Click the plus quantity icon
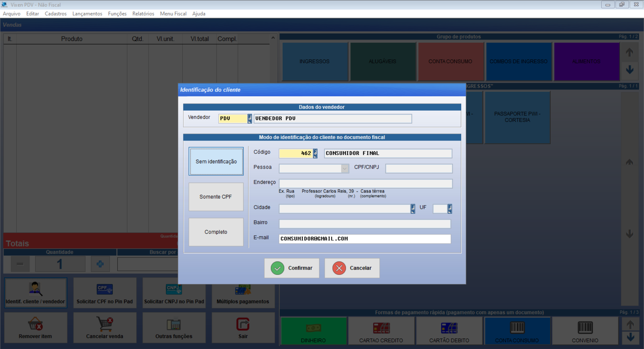The image size is (644, 349). (100, 264)
